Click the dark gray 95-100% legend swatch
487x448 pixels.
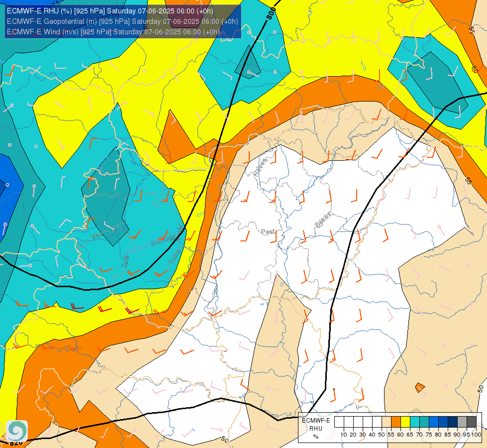coord(472,422)
